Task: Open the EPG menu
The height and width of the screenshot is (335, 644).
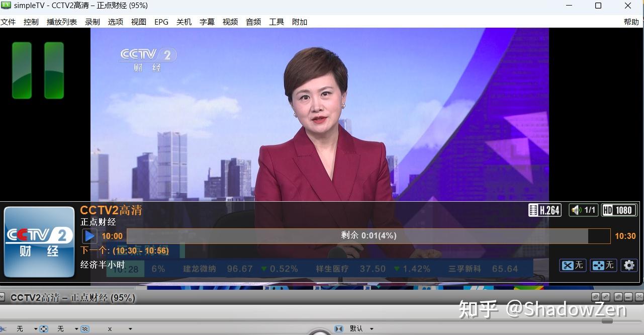Action: (161, 22)
